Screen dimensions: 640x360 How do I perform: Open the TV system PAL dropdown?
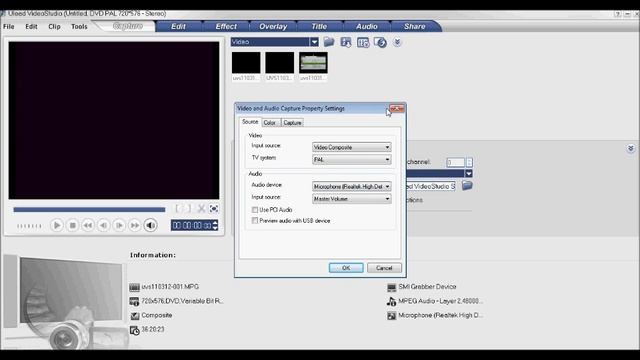(x=351, y=160)
